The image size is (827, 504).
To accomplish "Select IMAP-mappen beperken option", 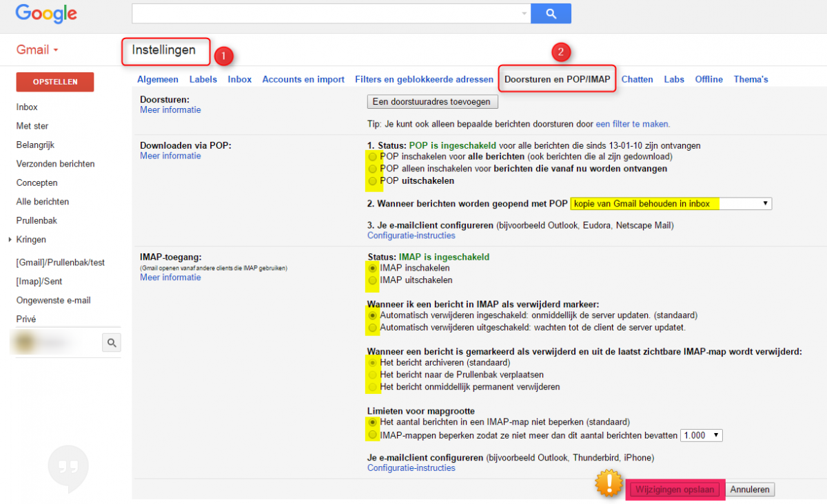I will coord(373,435).
